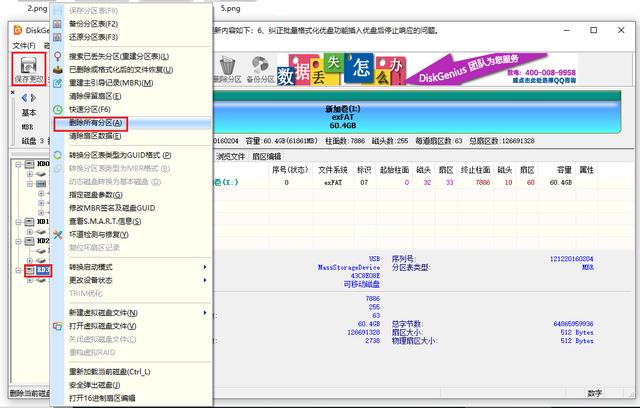This screenshot has height=408, width=640.
Task: Click the 64865959936 total bytes value
Action: (x=573, y=324)
